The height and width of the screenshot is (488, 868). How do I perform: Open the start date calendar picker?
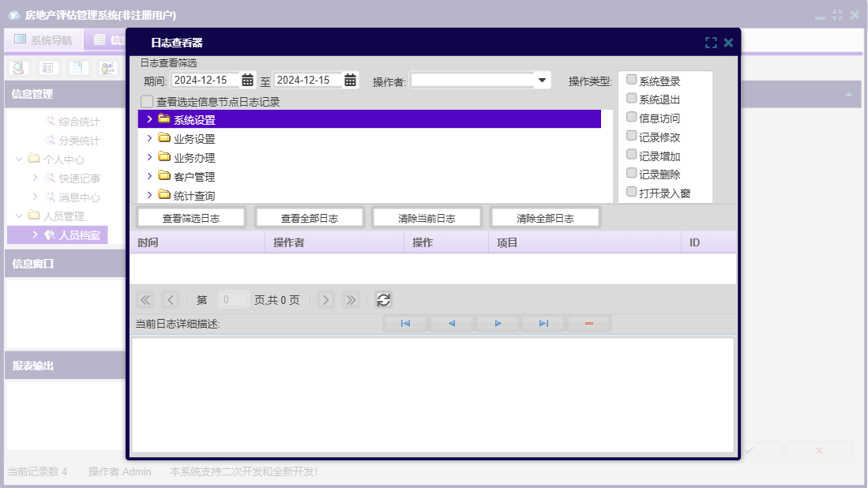[247, 80]
